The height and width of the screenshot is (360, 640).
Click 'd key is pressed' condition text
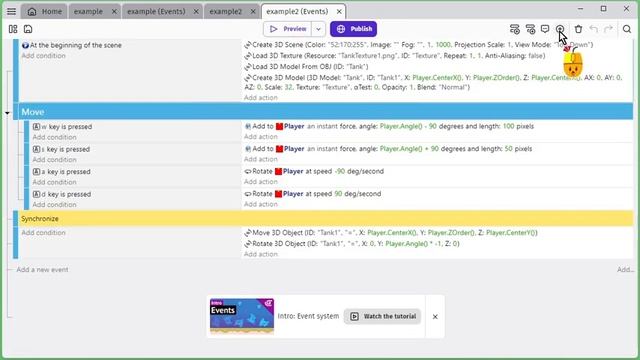(x=66, y=194)
